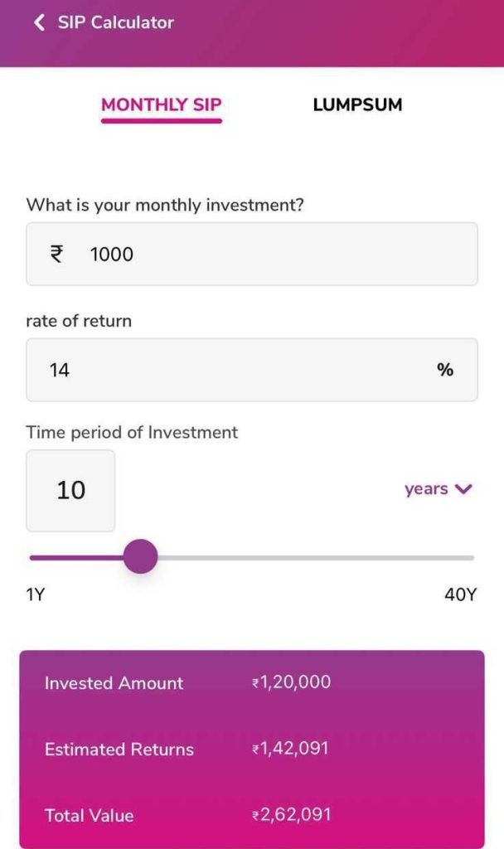Click the rate of return input field

point(232,370)
